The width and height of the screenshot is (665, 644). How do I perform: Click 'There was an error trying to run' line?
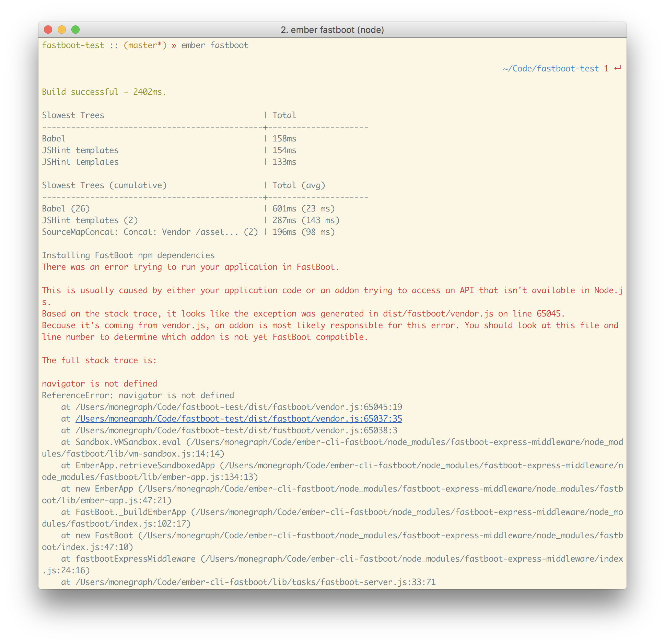pyautogui.click(x=190, y=267)
